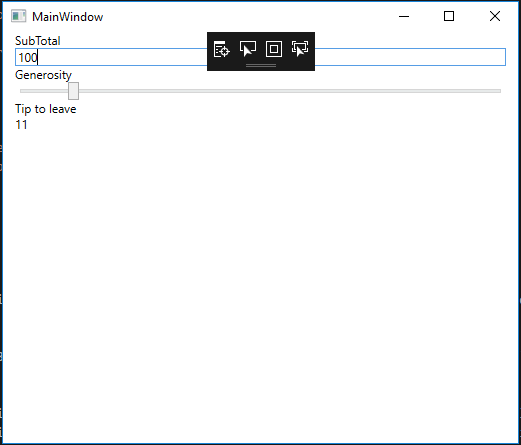Maximize the MainWindow window
Image resolution: width=521 pixels, height=445 pixels.
pos(449,16)
